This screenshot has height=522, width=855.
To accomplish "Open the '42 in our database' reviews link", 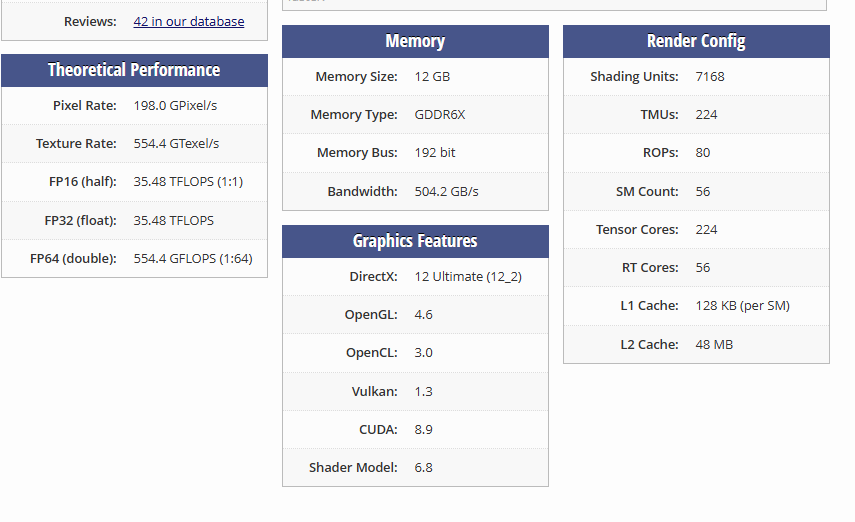I will pos(189,21).
